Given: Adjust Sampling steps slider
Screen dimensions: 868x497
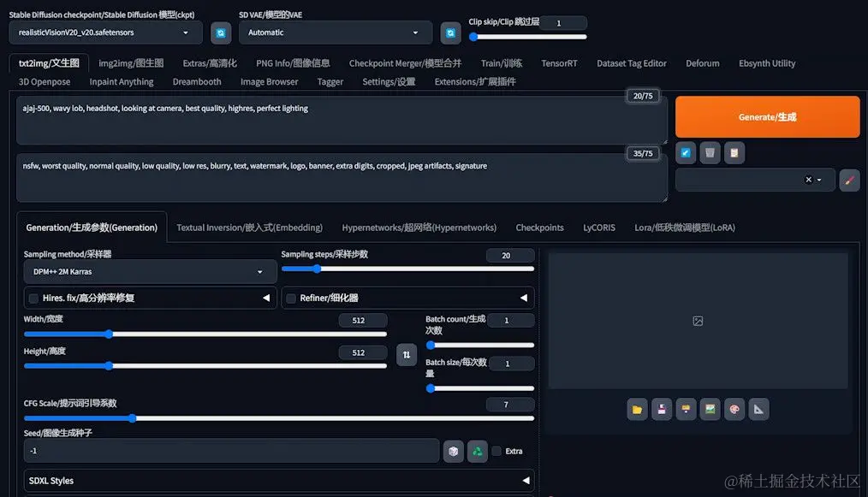Looking at the screenshot, I should point(407,269).
